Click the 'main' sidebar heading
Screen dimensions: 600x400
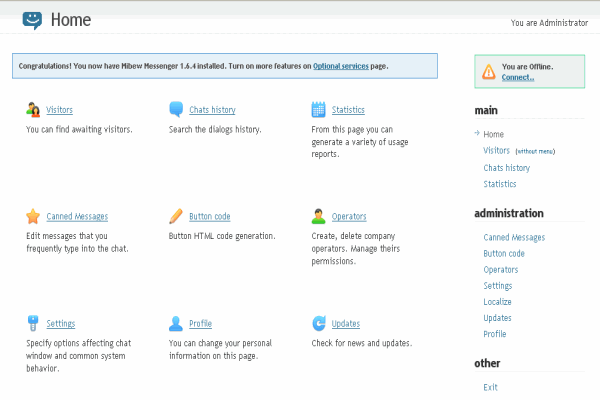click(x=486, y=111)
